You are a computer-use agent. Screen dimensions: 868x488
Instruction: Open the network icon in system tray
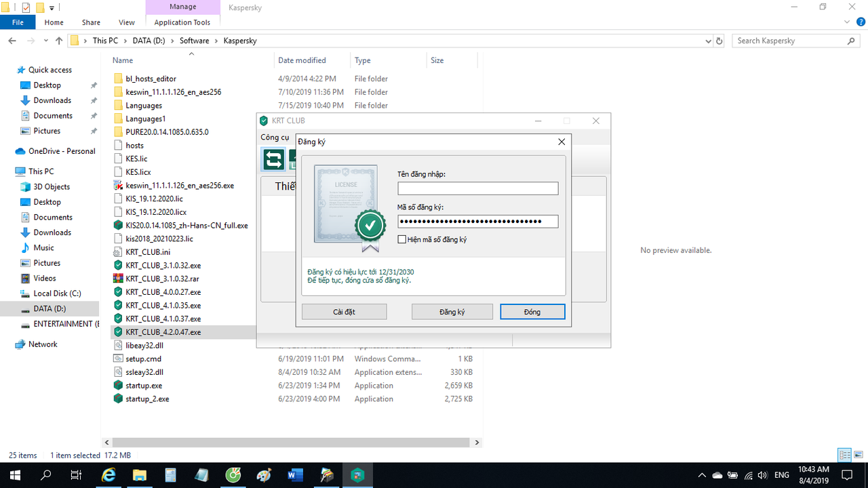(747, 474)
